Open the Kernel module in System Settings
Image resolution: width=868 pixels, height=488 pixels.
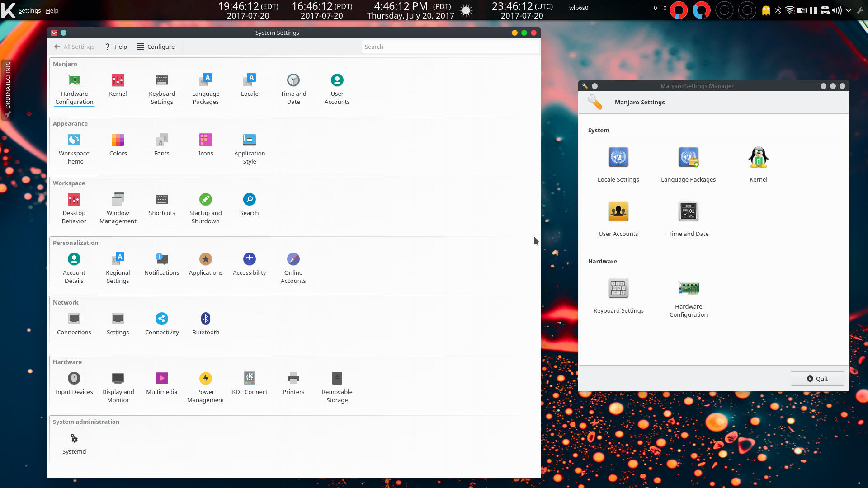pos(118,85)
